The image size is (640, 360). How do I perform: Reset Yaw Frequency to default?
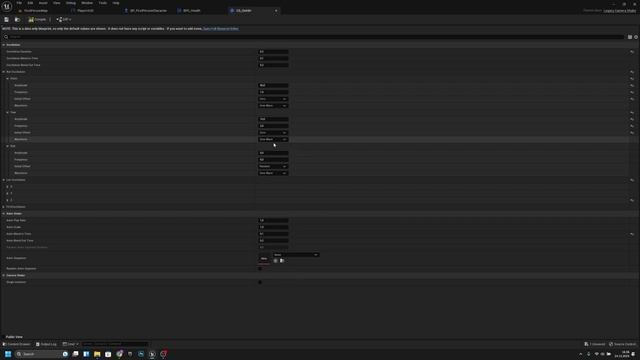(x=632, y=126)
